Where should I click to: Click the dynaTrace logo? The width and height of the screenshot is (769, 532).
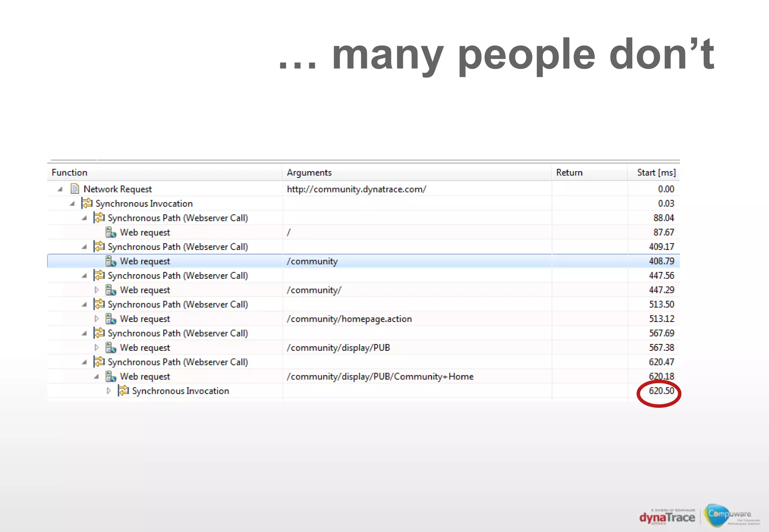click(x=667, y=517)
